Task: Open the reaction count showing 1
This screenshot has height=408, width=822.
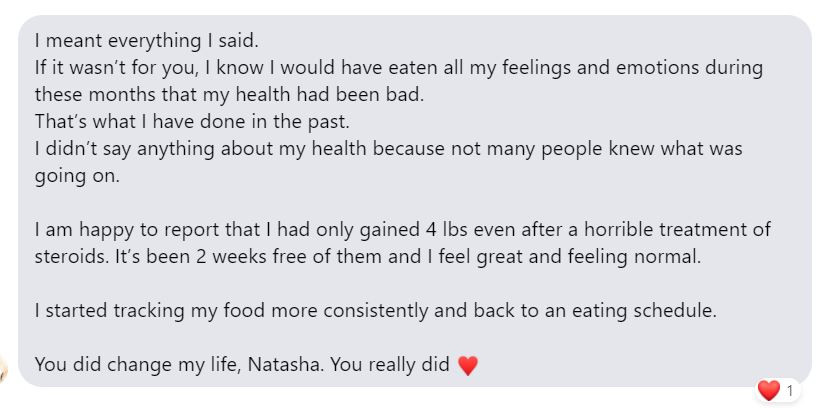Action: tap(790, 390)
